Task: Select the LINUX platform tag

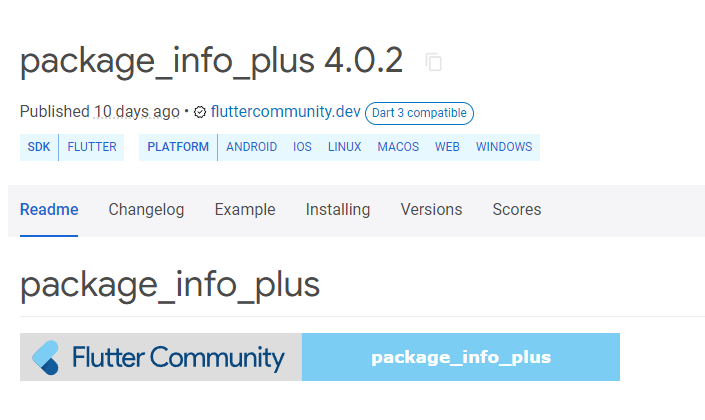Action: (344, 147)
